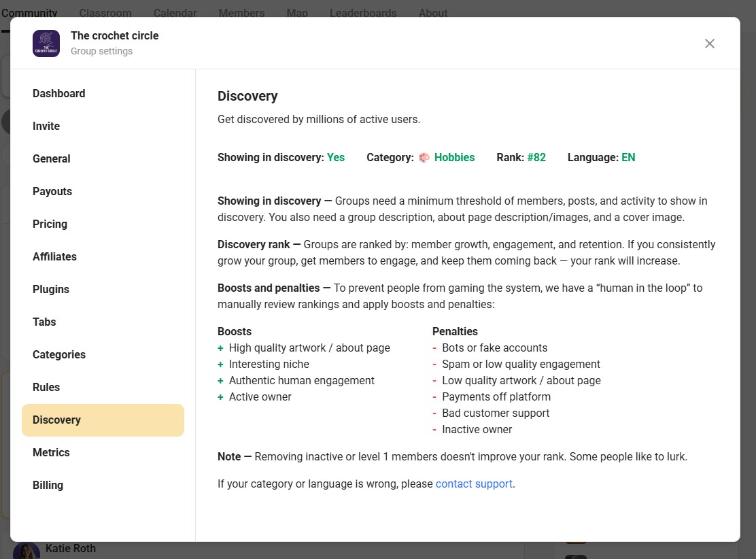Viewport: 756px width, 559px height.
Task: Select the highlighted Discovery item
Action: 103,420
